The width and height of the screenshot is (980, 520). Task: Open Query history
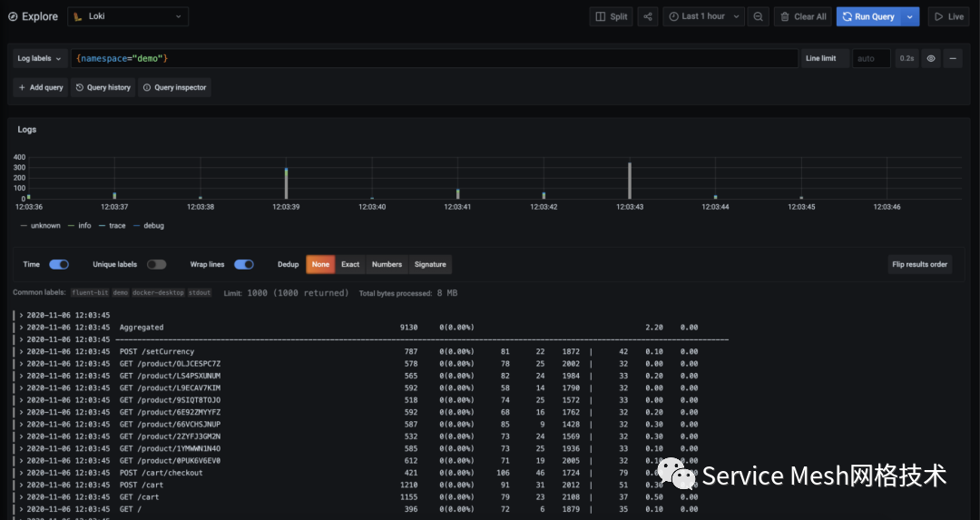coord(103,87)
